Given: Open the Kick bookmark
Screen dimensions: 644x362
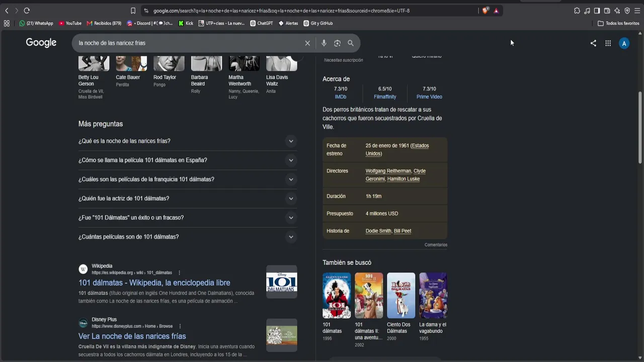Looking at the screenshot, I should (186, 23).
